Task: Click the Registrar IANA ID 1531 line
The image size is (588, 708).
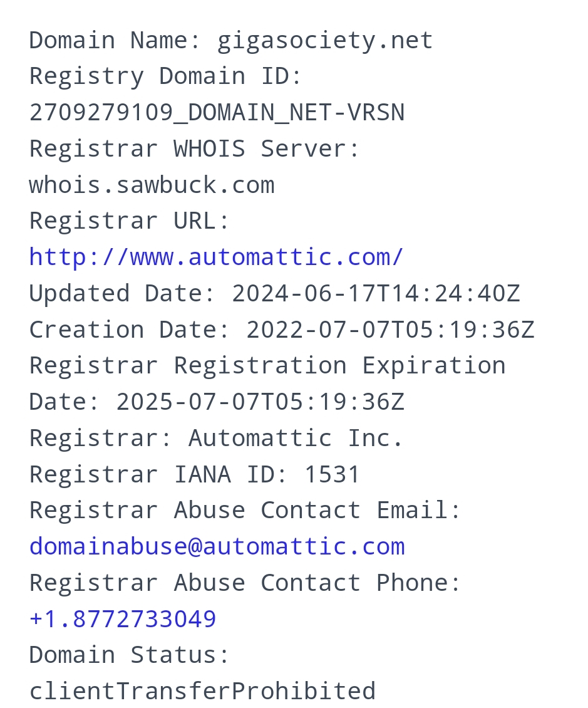Action: [195, 474]
